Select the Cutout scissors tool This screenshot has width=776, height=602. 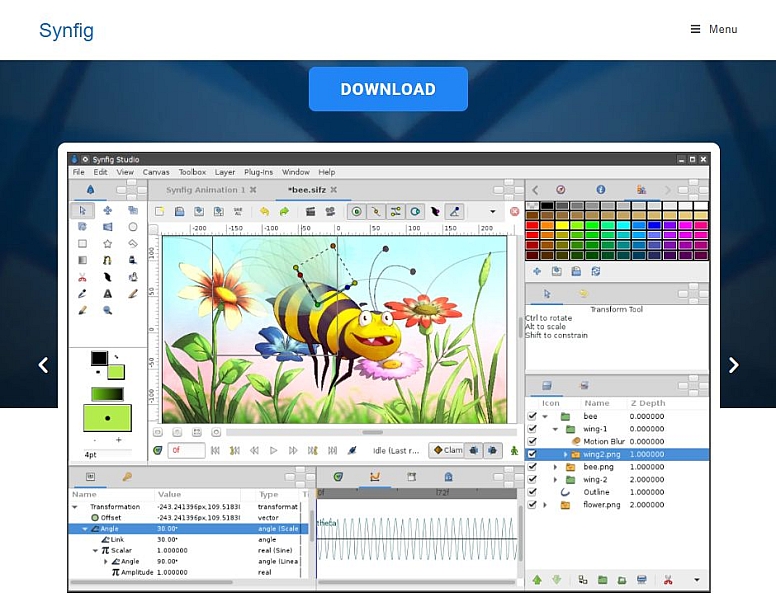click(83, 277)
